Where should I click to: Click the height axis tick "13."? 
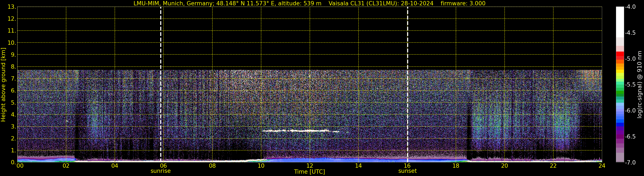12,7
